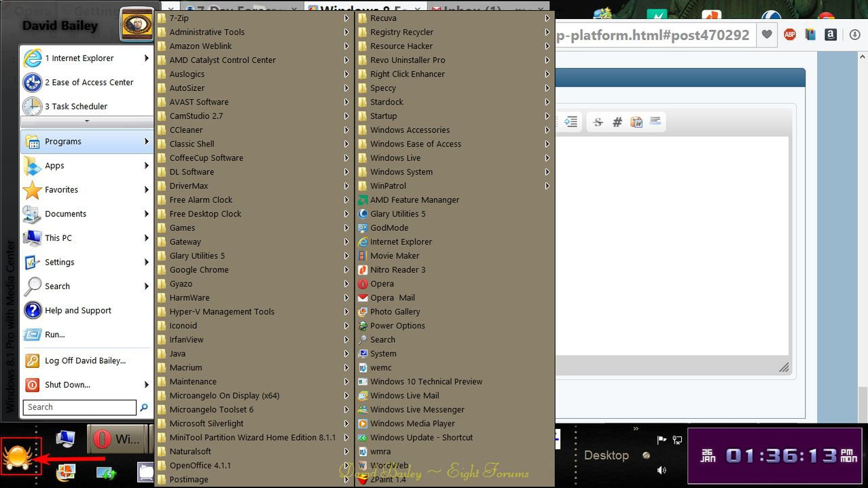Launch Internet Explorer in programs list
The width and height of the screenshot is (868, 488).
454,242
